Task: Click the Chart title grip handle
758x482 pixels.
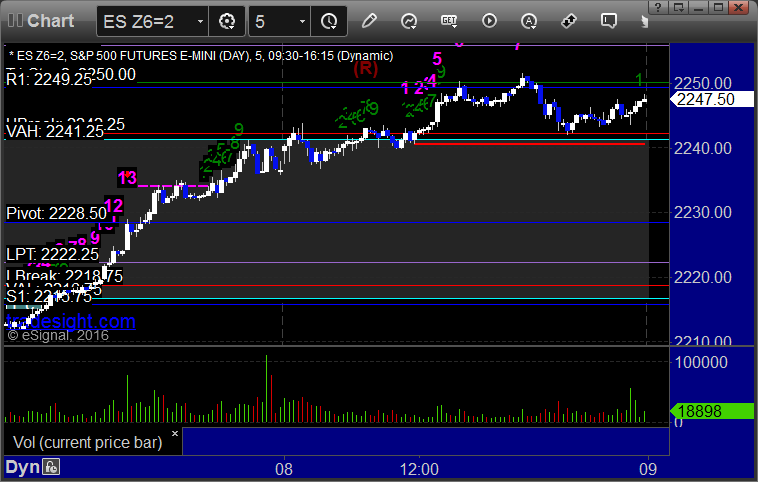Action: (x=15, y=21)
